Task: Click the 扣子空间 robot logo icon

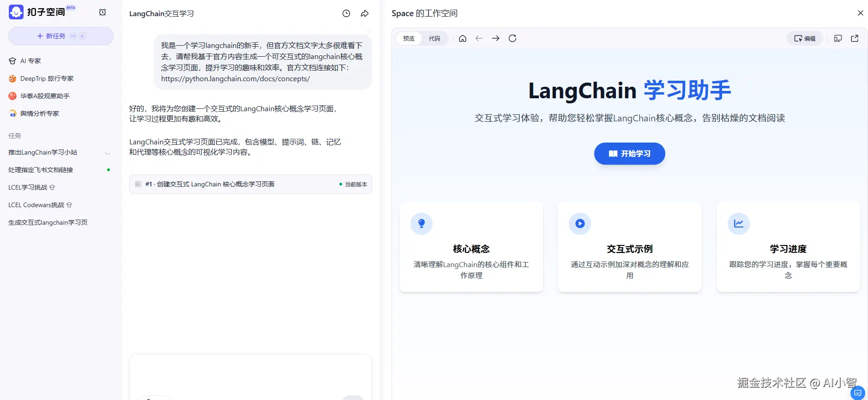Action: coord(16,12)
